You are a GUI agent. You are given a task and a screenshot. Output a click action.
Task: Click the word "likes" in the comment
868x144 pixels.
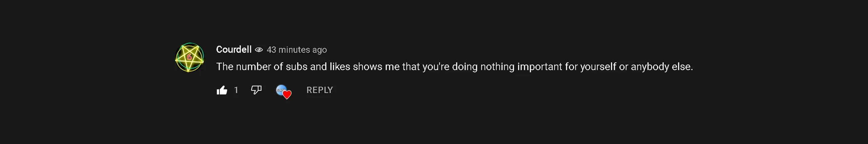pyautogui.click(x=340, y=67)
